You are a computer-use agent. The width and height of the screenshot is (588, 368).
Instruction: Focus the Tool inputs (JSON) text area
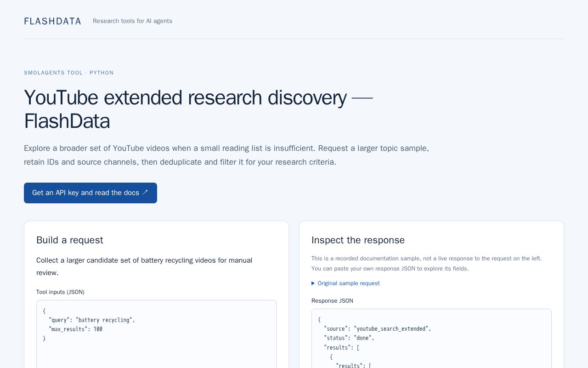[156, 334]
